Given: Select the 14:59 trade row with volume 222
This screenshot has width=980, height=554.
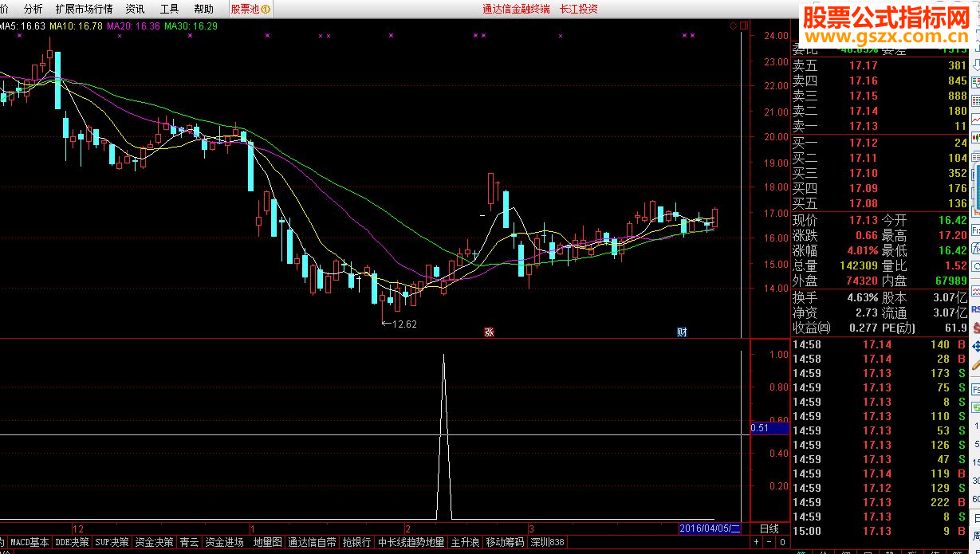Looking at the screenshot, I should pyautogui.click(x=879, y=502).
